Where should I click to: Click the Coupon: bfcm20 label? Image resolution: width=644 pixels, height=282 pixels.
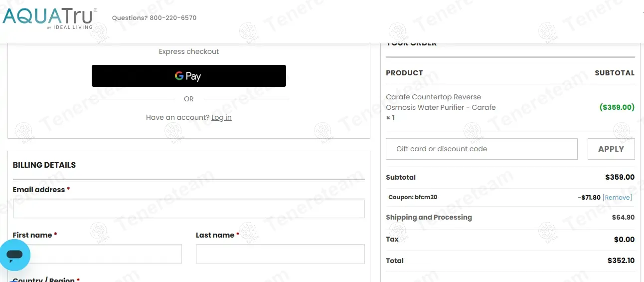413,197
